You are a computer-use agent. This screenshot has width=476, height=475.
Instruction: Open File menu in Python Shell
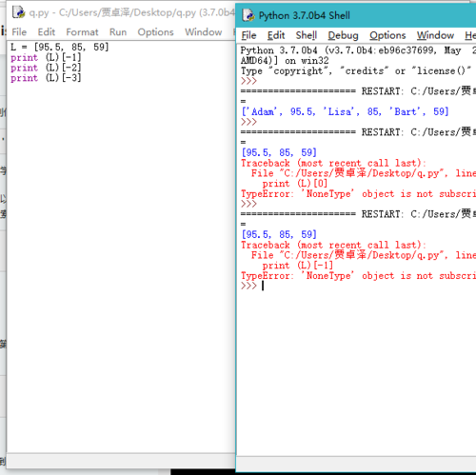248,35
